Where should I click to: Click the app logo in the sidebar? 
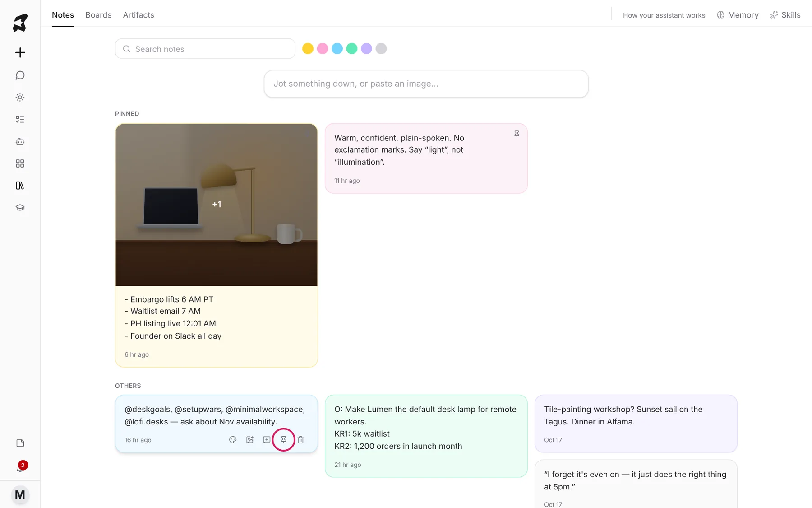[20, 23]
